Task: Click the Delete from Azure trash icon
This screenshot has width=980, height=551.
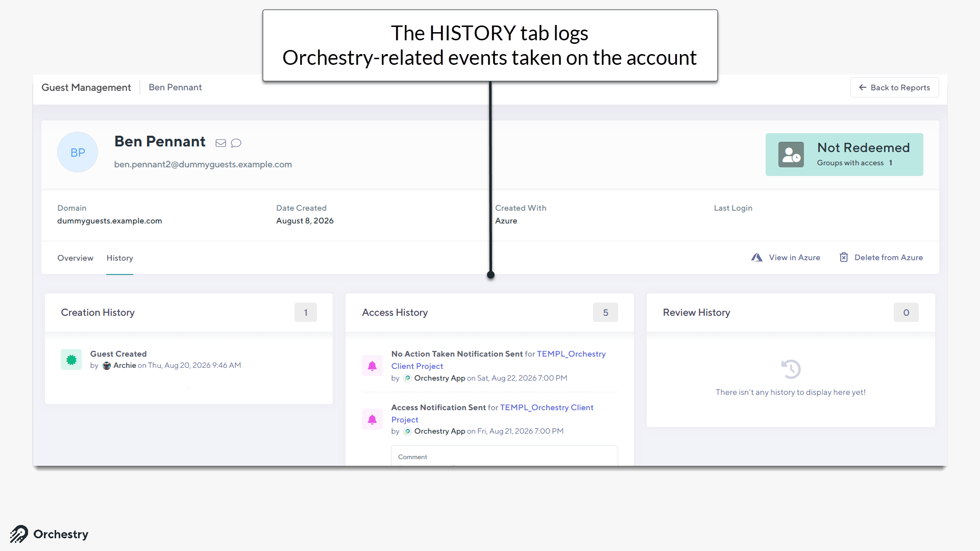Action: coord(844,258)
